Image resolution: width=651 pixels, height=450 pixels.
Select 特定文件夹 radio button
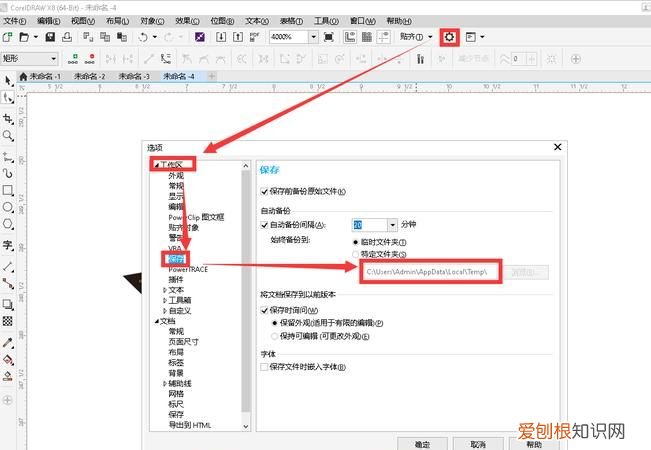point(355,254)
